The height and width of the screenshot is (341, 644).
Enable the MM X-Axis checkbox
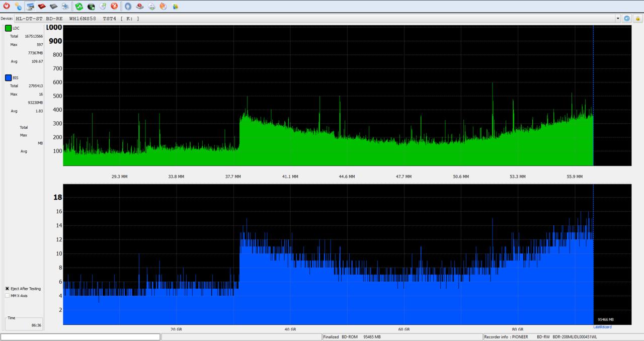[7, 296]
